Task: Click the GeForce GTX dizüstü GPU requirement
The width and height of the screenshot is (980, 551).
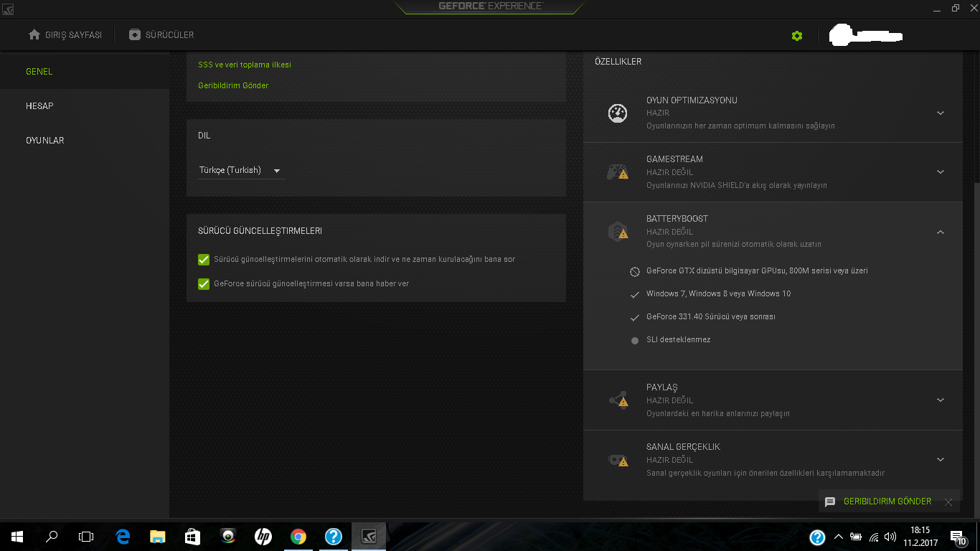Action: pos(757,271)
